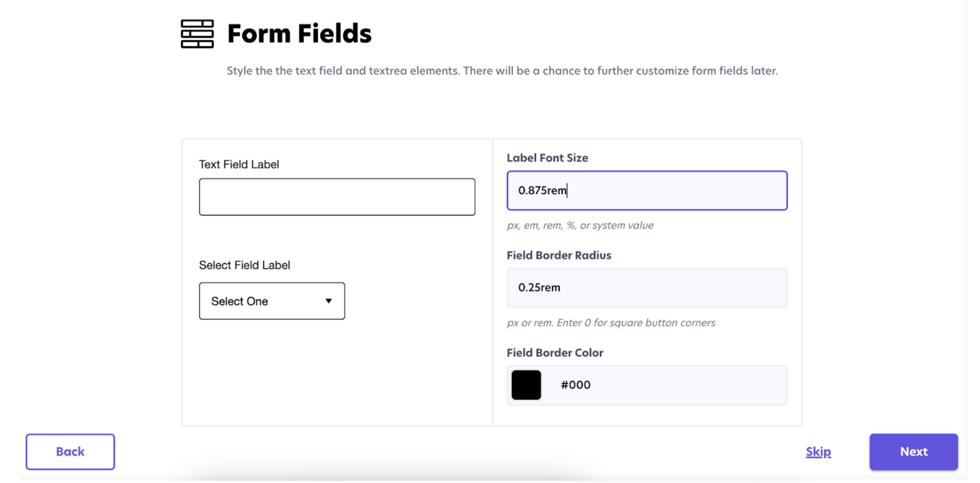
Task: Click the empty preview text field
Action: click(x=337, y=197)
